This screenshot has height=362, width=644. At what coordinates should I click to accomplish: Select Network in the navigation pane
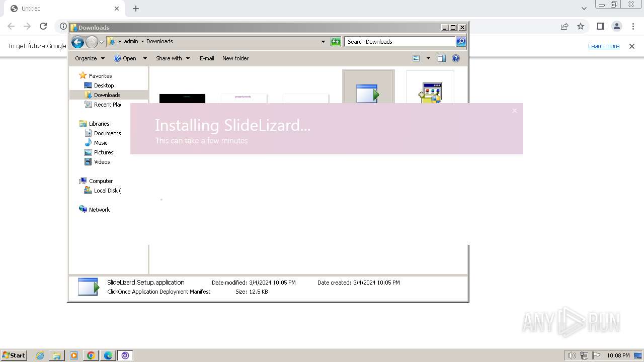tap(94, 210)
